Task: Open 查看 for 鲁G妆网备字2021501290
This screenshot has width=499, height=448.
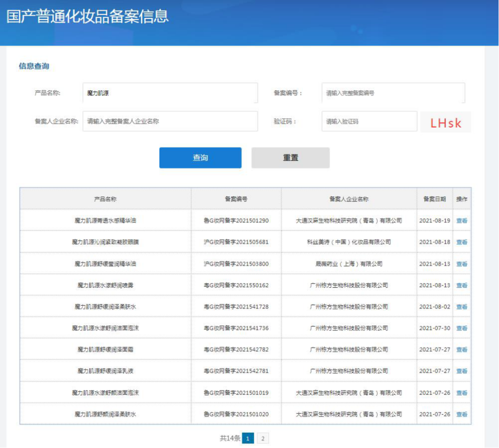Action: click(x=462, y=221)
